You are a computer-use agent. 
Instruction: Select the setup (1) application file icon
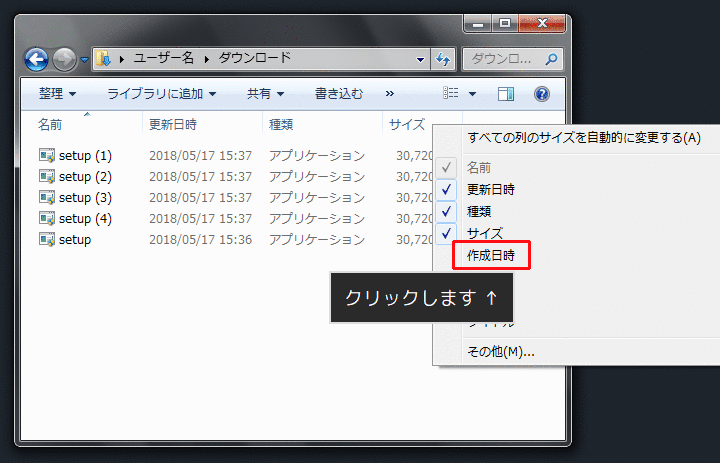pyautogui.click(x=46, y=155)
